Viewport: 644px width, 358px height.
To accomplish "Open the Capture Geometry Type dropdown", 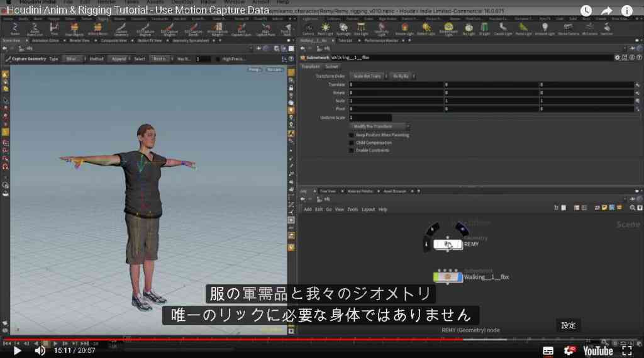I will pyautogui.click(x=74, y=59).
